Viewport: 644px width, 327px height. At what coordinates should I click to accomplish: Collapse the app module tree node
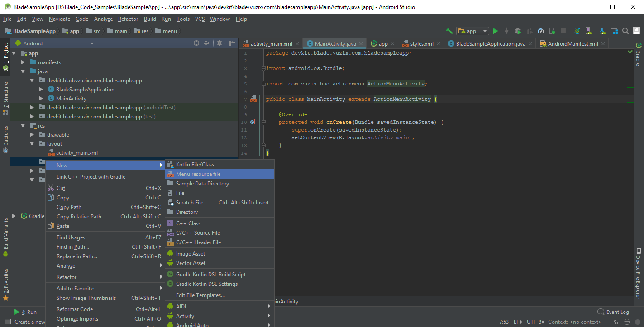click(x=14, y=53)
